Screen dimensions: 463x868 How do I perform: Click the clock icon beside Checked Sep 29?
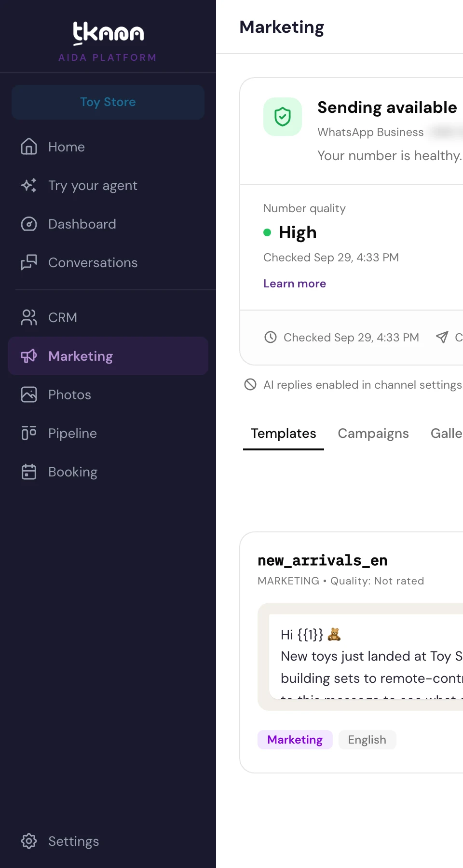271,337
